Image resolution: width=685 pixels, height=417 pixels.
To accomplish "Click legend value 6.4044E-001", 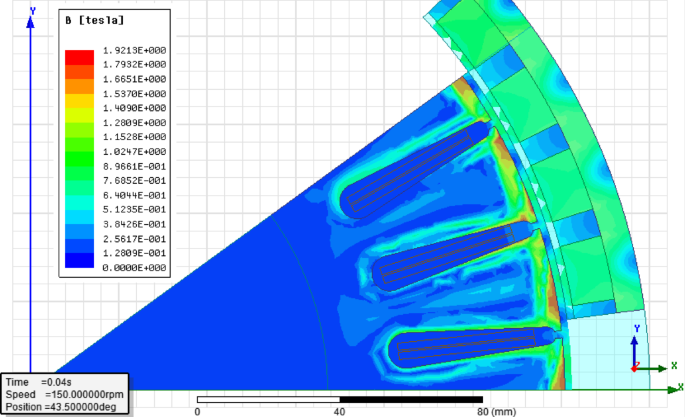I will click(134, 195).
